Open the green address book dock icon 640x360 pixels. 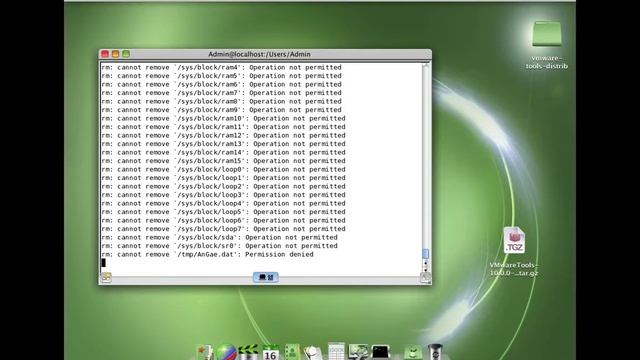coord(292,352)
